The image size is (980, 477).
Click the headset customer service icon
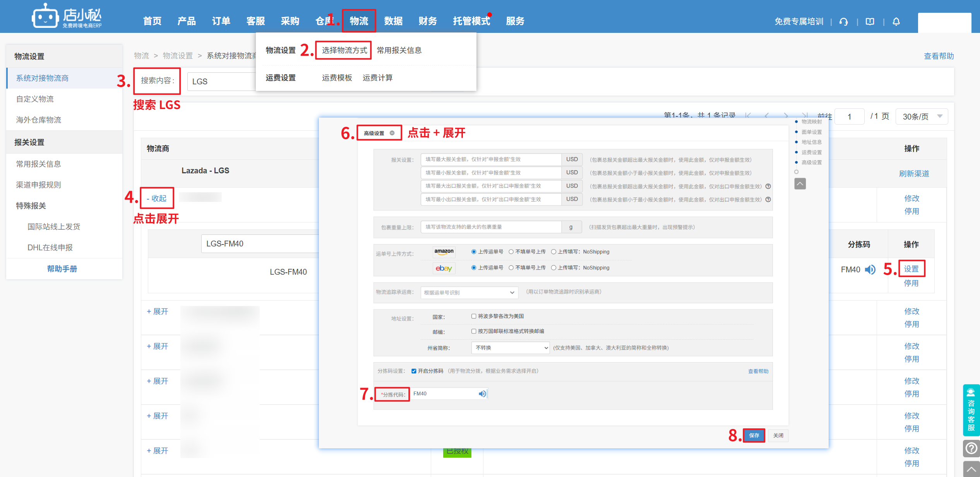click(x=844, y=22)
